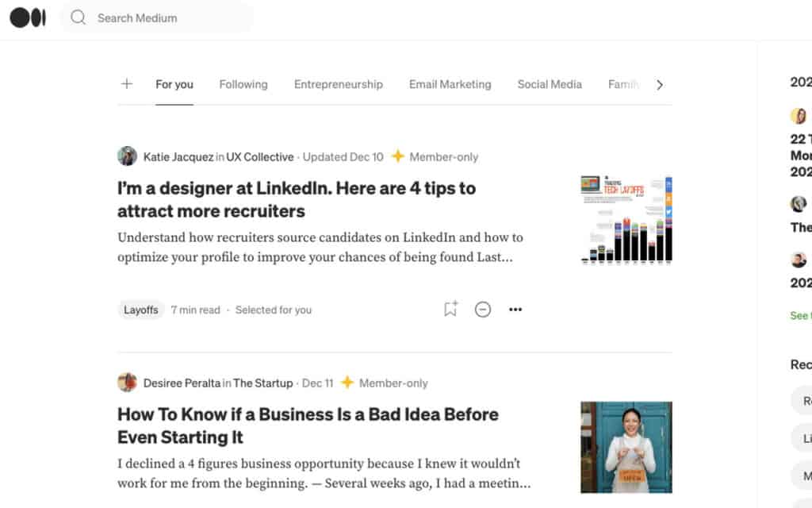The image size is (812, 508).
Task: Open the bad business idea article title
Action: 308,425
